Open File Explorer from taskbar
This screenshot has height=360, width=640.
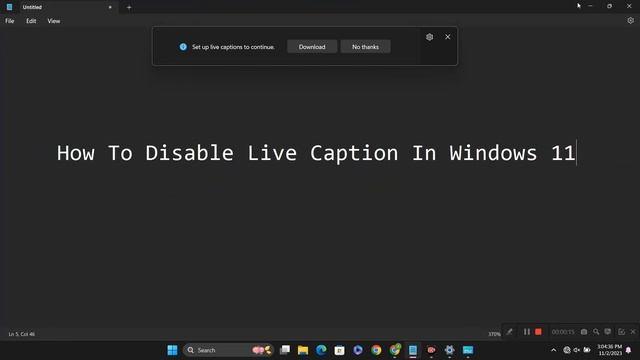pyautogui.click(x=303, y=350)
